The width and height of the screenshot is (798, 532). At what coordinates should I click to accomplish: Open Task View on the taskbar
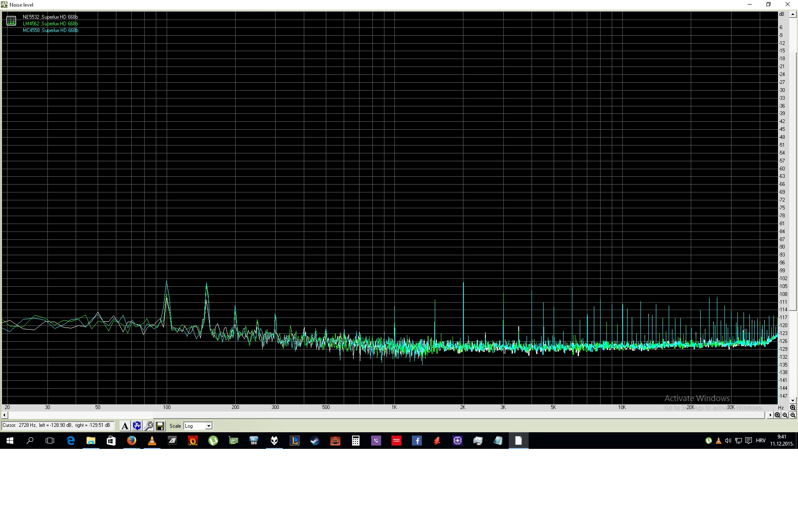(50, 441)
